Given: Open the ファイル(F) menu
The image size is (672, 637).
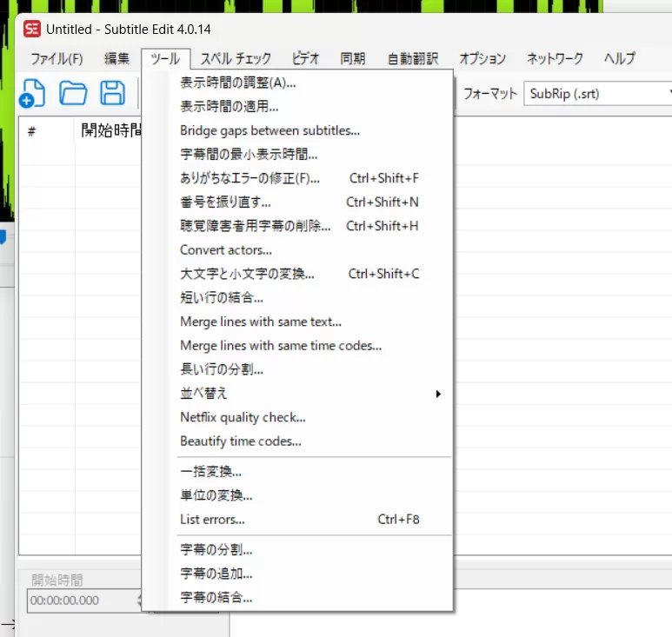Looking at the screenshot, I should 57,59.
